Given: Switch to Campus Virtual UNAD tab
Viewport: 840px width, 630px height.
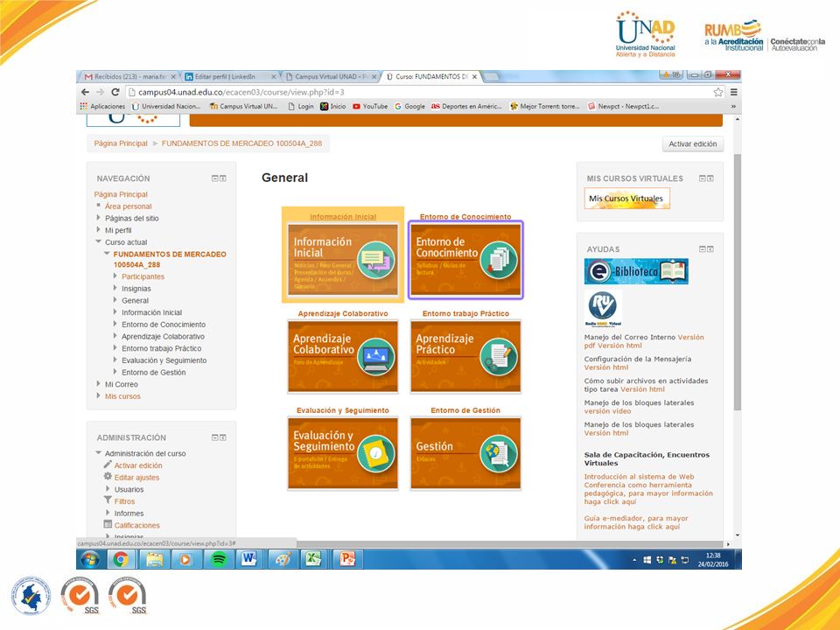Looking at the screenshot, I should [331, 77].
